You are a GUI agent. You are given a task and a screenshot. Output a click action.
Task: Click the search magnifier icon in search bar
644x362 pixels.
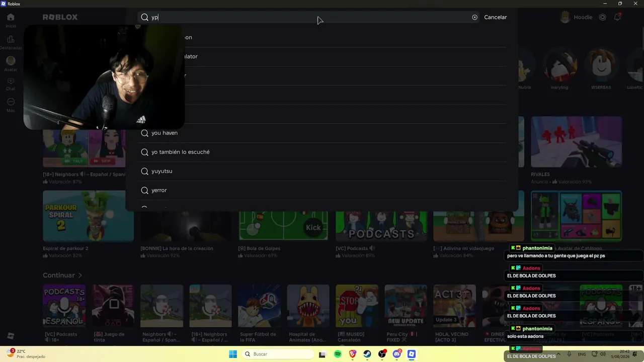coord(144,17)
